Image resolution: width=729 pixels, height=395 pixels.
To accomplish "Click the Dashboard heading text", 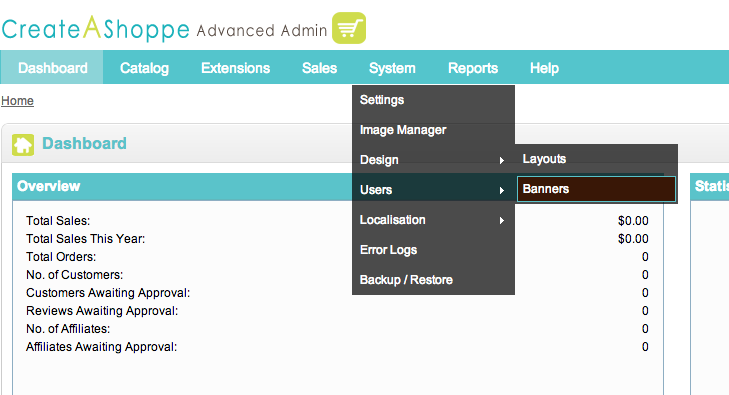I will tap(84, 143).
